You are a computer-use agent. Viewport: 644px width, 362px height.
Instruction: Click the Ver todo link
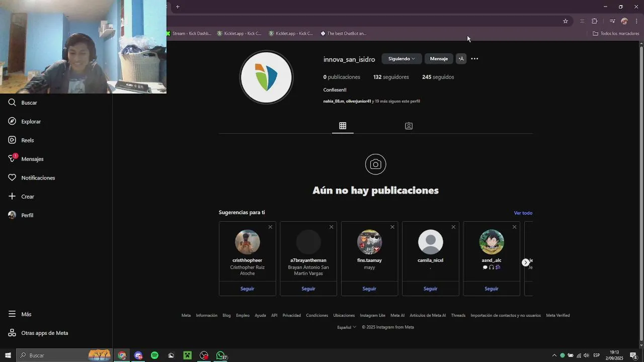(x=523, y=213)
